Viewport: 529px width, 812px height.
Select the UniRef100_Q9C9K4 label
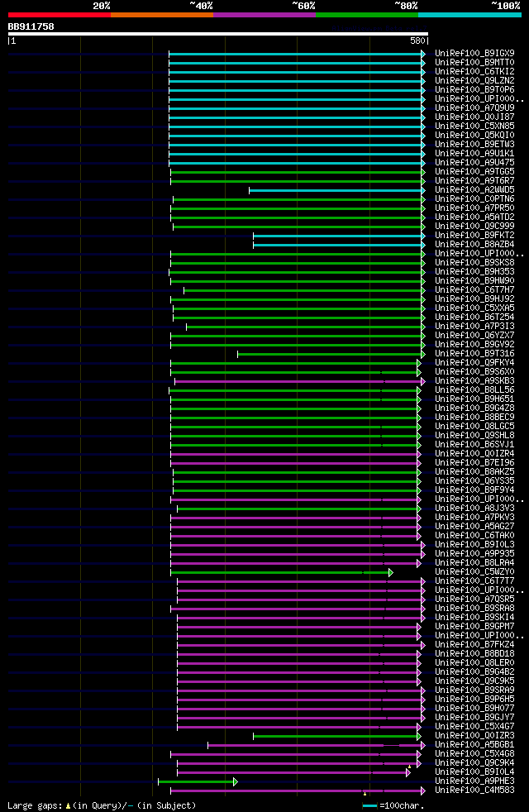point(474,763)
